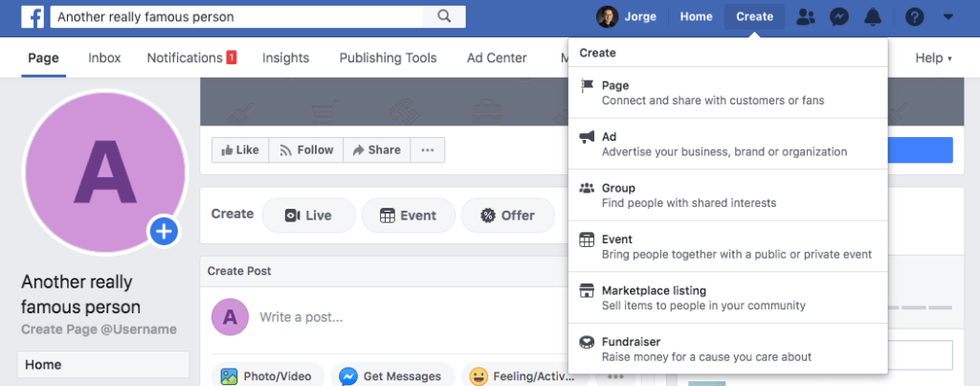This screenshot has width=980, height=386.
Task: Click the red Notifications badge
Action: pyautogui.click(x=232, y=57)
